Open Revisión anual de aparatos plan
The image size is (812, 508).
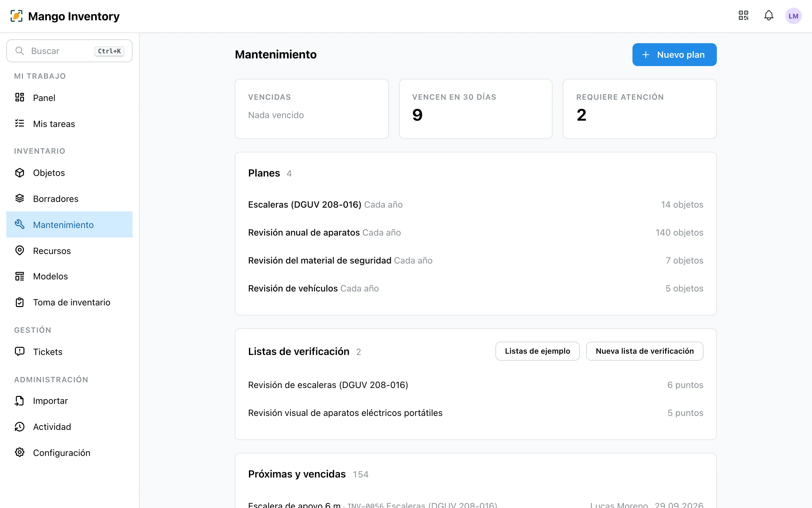tap(475, 232)
